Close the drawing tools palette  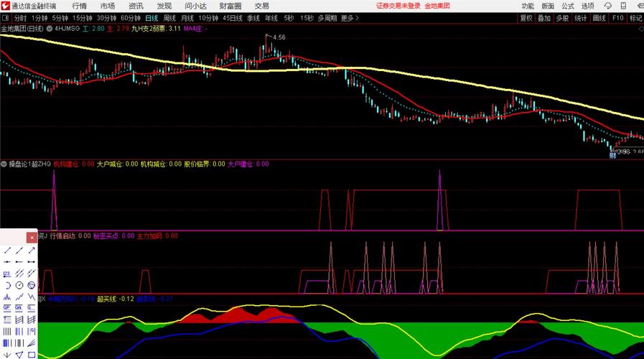tap(32, 238)
